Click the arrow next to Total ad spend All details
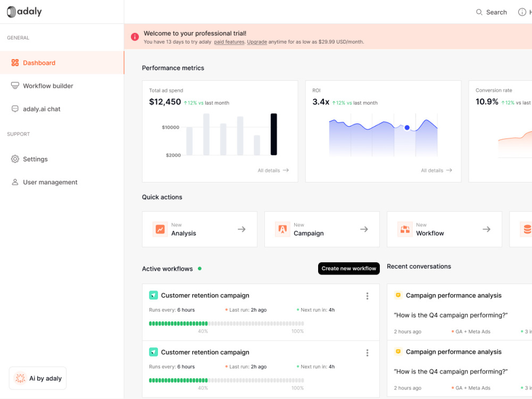 [x=286, y=170]
